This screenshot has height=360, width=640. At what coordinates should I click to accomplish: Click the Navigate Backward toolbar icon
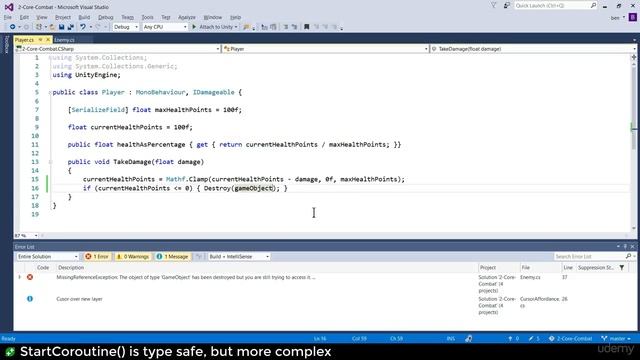pos(12,27)
